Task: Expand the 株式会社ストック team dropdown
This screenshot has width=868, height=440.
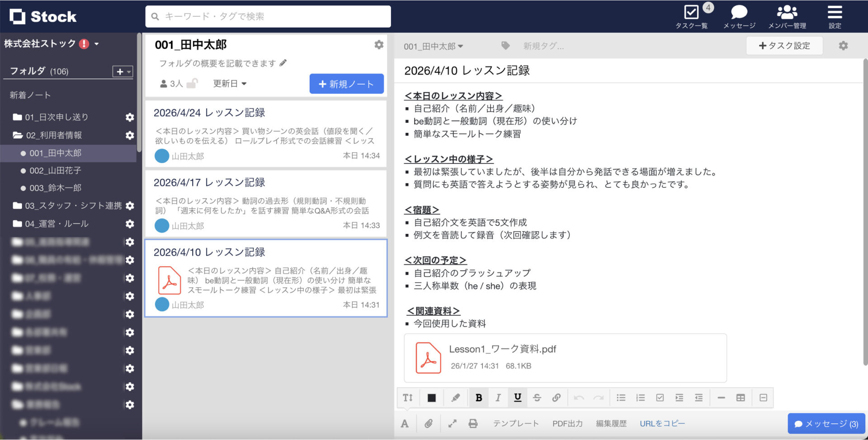Action: [97, 44]
